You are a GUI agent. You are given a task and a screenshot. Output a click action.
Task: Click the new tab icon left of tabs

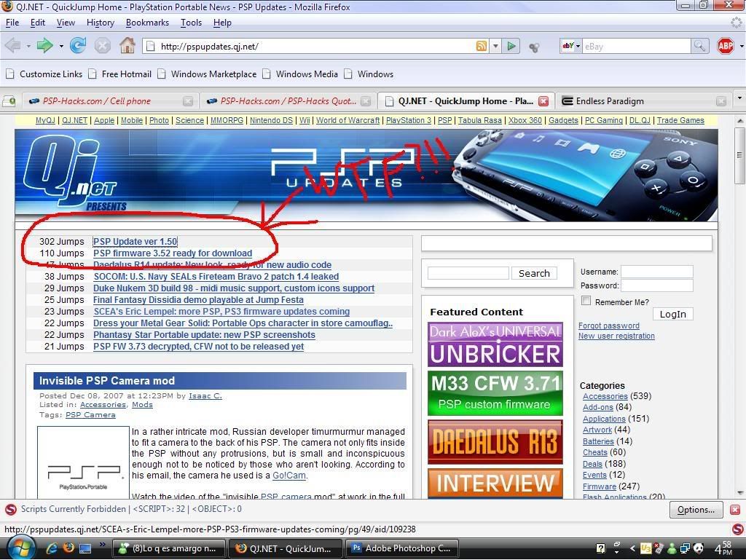pyautogui.click(x=9, y=101)
